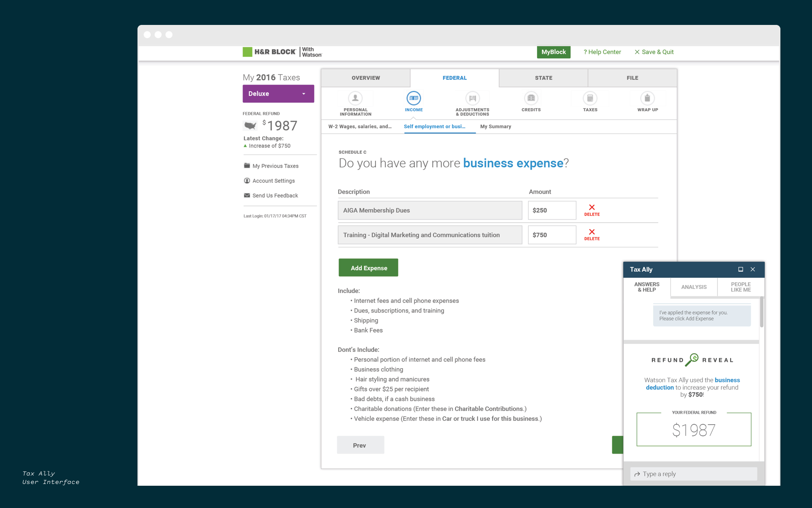Click the AIGA Membership Dues description field
The height and width of the screenshot is (508, 812).
430,210
